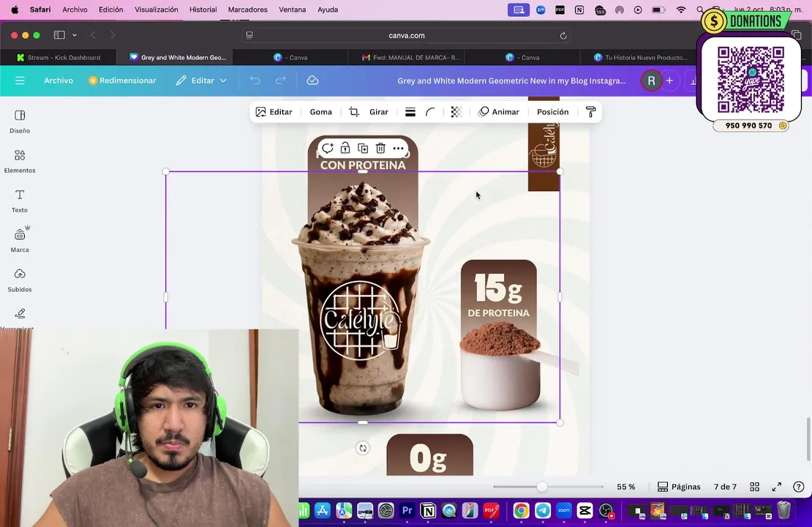Expand the Editar mode dropdown
This screenshot has width=812, height=527.
(x=201, y=81)
